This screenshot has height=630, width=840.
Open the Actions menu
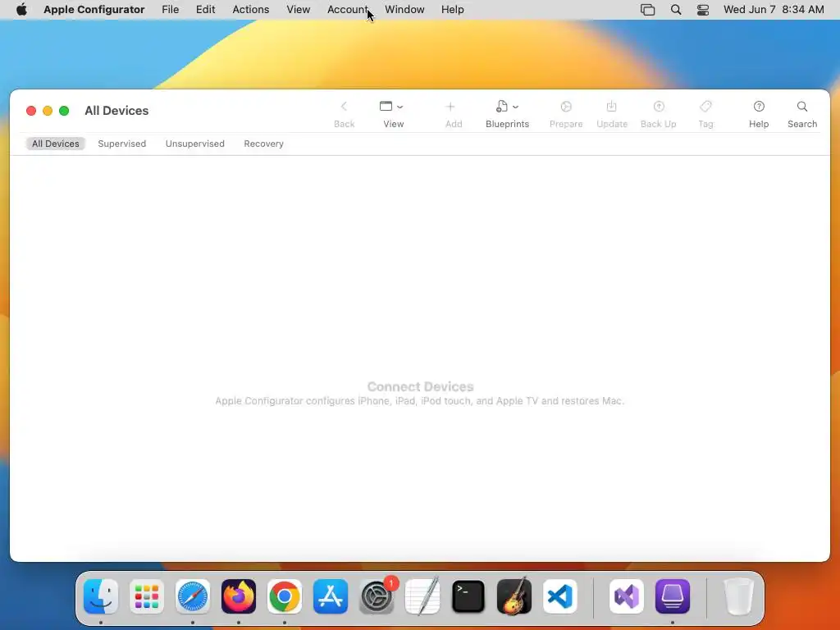[x=251, y=10]
